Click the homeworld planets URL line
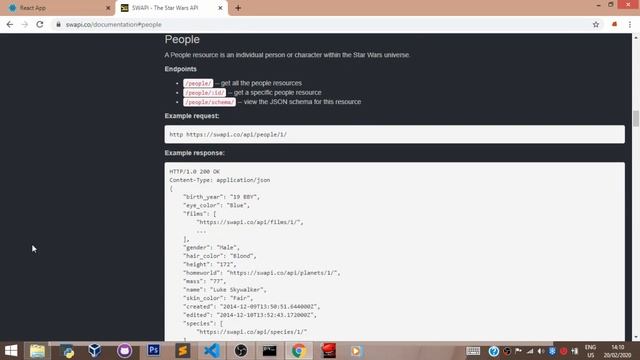640x360 pixels. click(x=261, y=273)
